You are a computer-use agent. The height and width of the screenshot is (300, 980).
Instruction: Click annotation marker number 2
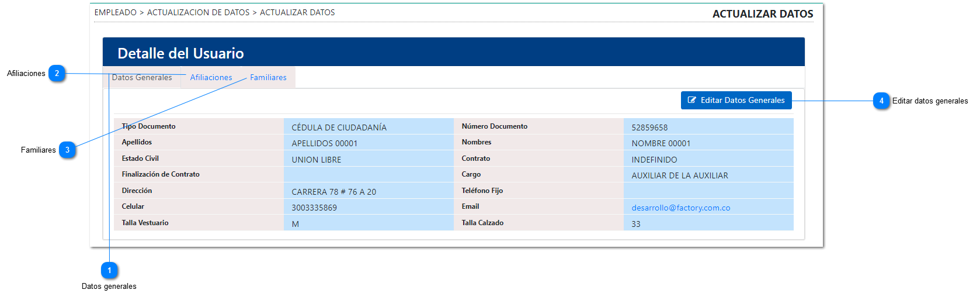pyautogui.click(x=57, y=74)
